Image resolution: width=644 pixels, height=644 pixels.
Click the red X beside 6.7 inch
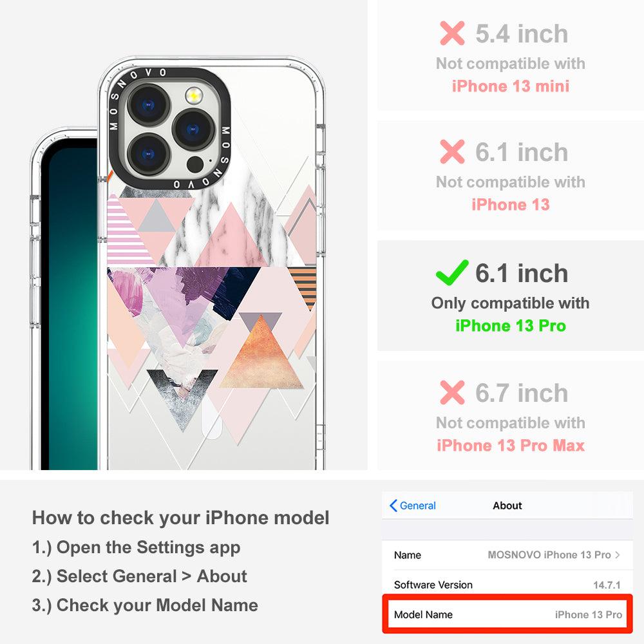pyautogui.click(x=452, y=392)
